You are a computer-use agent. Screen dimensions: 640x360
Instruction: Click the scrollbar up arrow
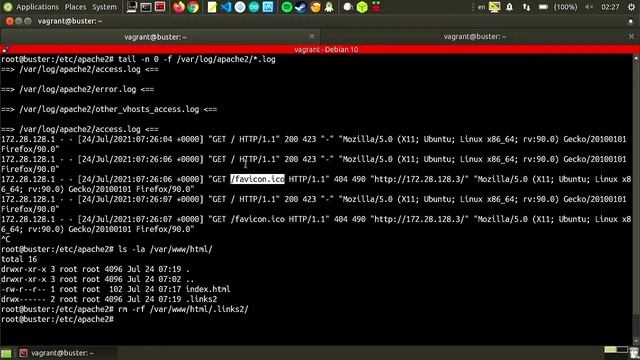(636, 58)
